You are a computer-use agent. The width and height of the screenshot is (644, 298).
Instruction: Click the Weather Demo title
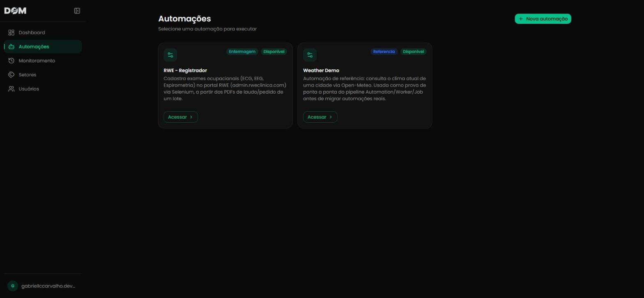(x=321, y=71)
